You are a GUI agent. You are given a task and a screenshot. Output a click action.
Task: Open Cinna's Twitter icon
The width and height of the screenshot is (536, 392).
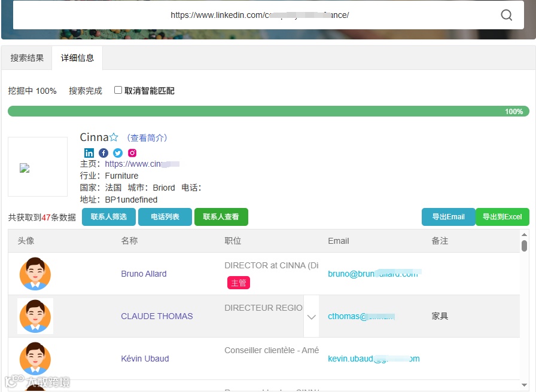pos(118,153)
